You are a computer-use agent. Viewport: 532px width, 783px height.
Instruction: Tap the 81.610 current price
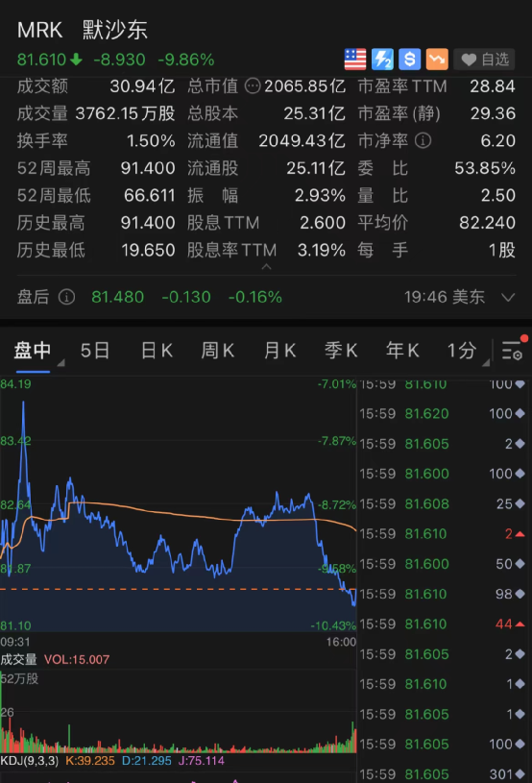point(41,60)
